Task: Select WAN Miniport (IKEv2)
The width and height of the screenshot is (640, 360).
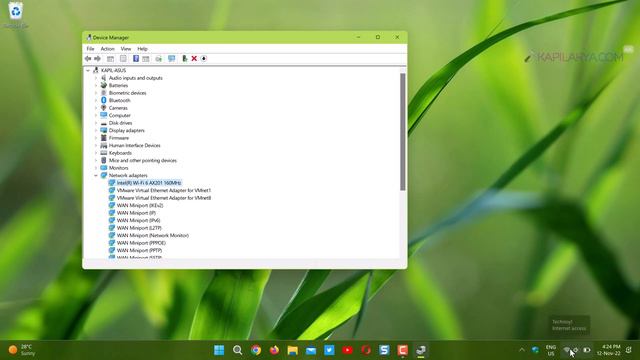Action: tap(140, 205)
